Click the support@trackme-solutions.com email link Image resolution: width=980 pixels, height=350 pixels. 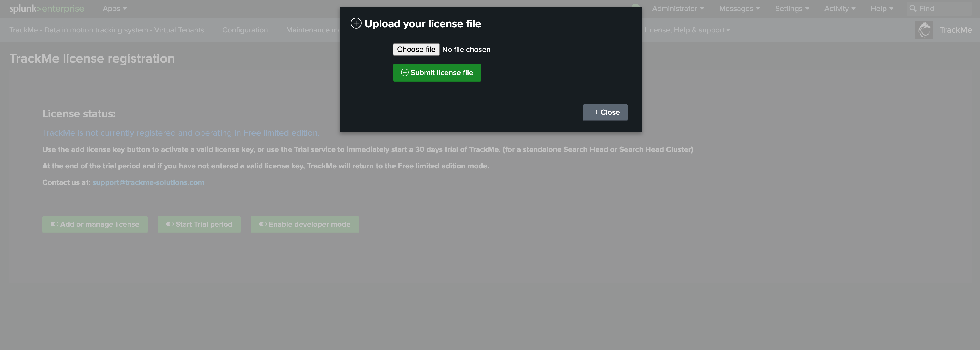coord(148,182)
